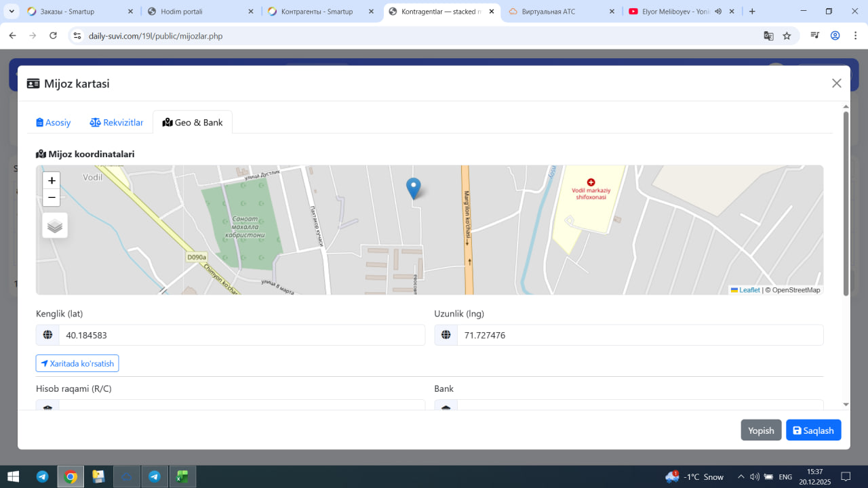
Task: Open Chrome three-dot menu
Action: pos(854,36)
